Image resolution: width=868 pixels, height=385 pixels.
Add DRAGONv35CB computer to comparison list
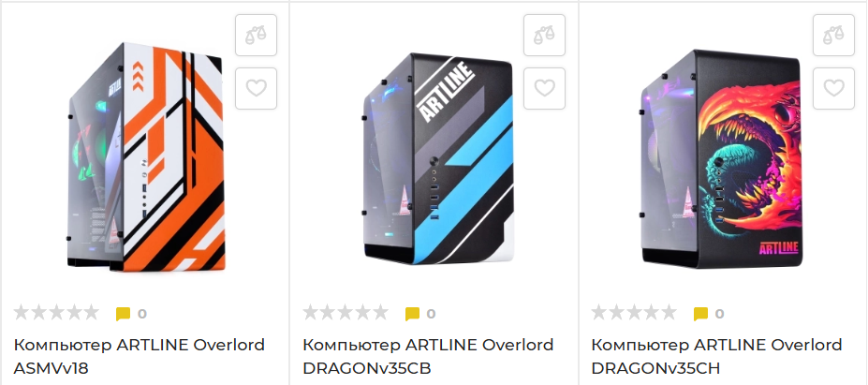544,35
